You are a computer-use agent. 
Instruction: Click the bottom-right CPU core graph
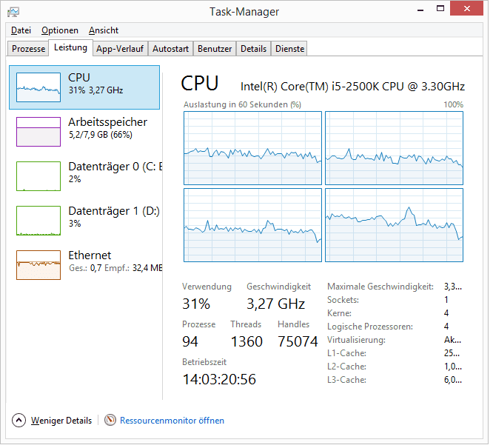[394, 225]
